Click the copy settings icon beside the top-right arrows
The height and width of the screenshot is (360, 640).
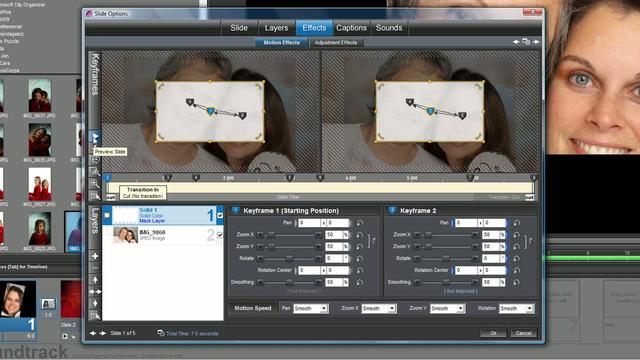526,42
